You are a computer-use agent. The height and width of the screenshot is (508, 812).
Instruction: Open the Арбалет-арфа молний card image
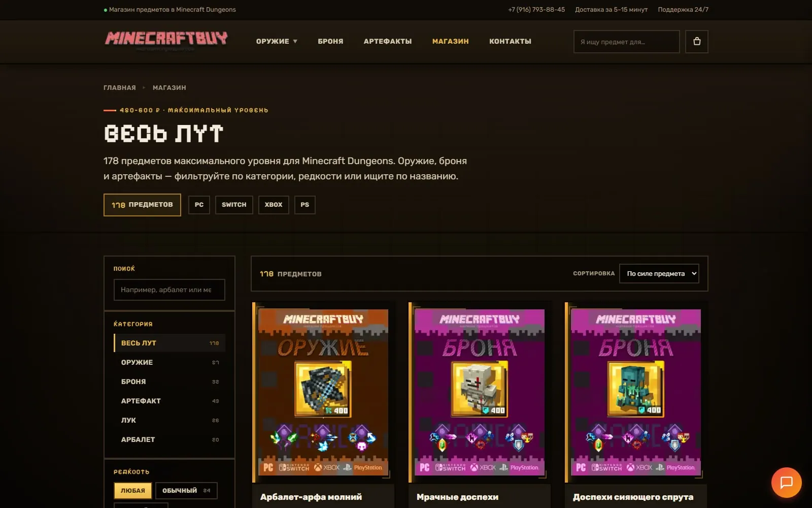(x=323, y=392)
